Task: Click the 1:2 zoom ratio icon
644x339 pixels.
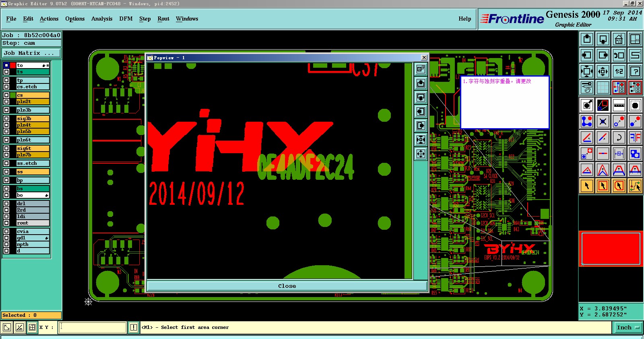Action: pos(619,71)
